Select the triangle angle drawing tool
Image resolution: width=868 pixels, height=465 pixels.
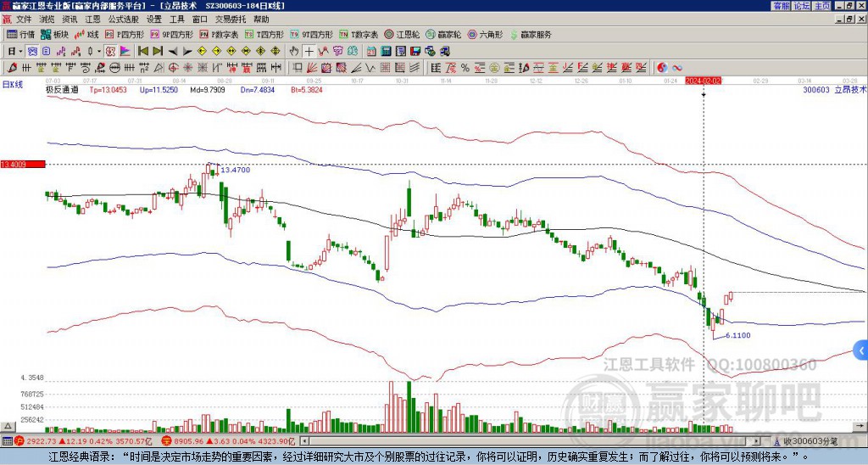pyautogui.click(x=159, y=68)
